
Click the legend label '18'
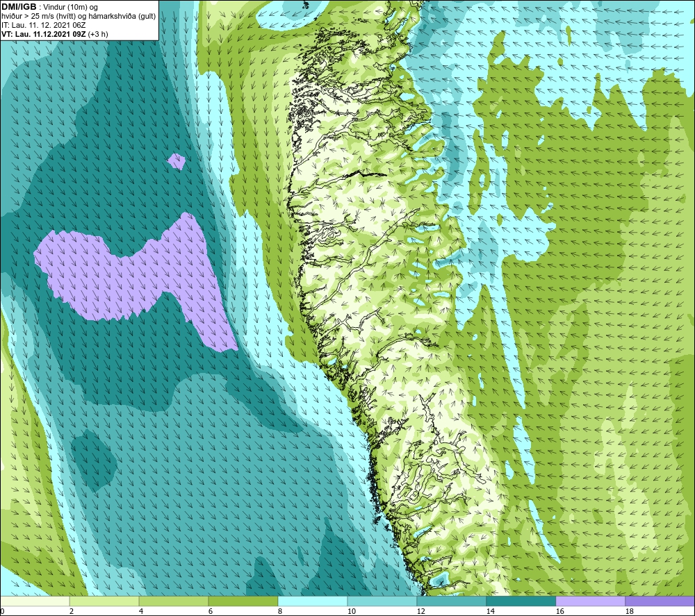[x=629, y=611]
